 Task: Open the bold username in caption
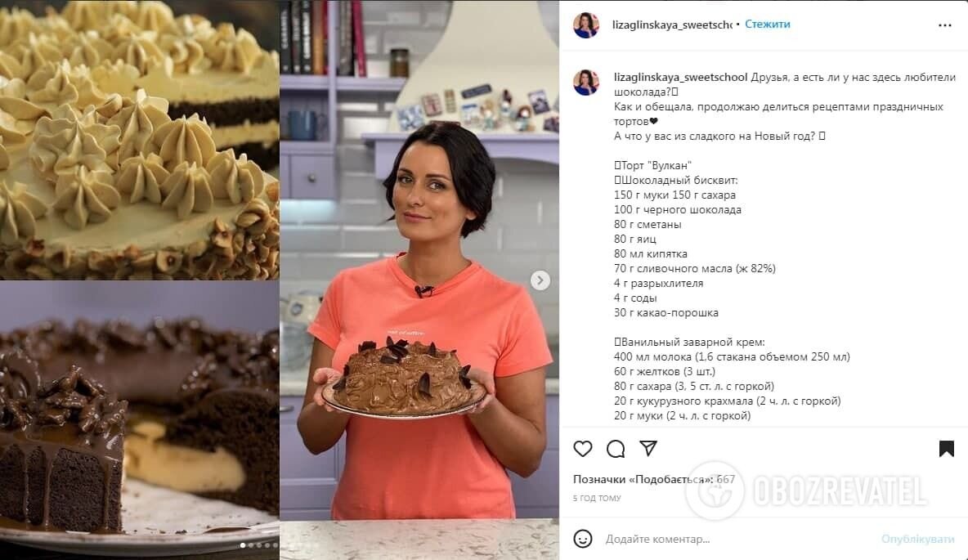[x=680, y=77]
